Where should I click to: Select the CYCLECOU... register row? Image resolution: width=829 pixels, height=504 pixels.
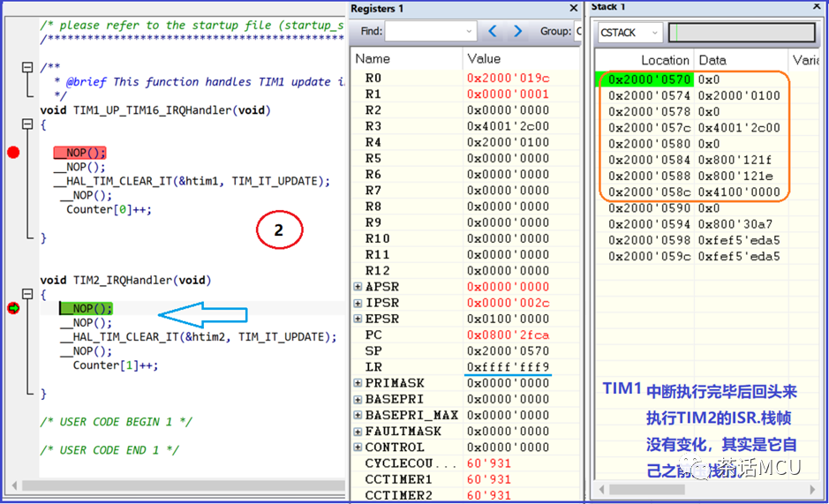tap(465, 463)
